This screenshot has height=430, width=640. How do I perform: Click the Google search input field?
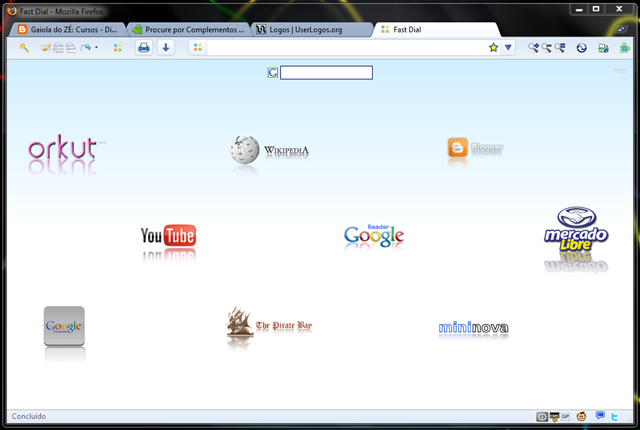tap(327, 73)
